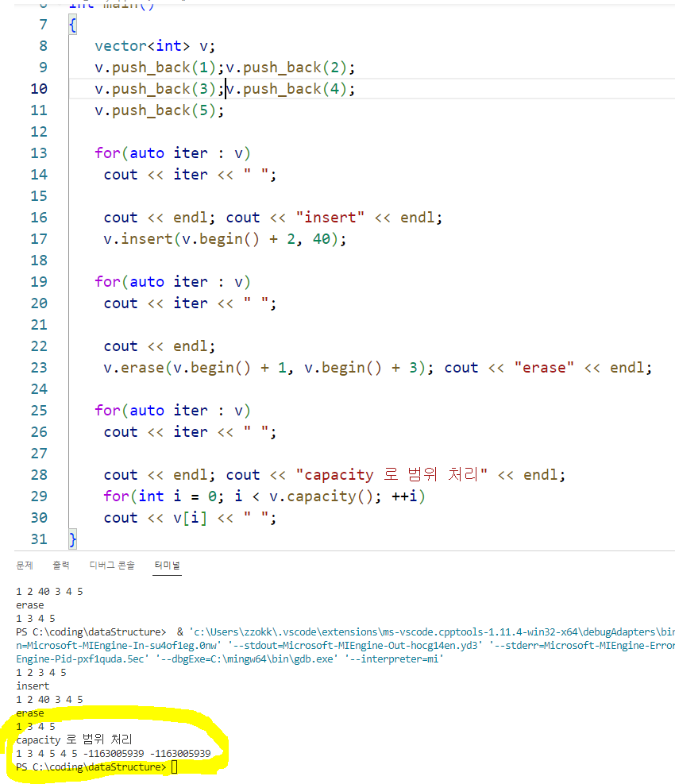Place cursor on 'vector<int> v;' line

point(155,46)
